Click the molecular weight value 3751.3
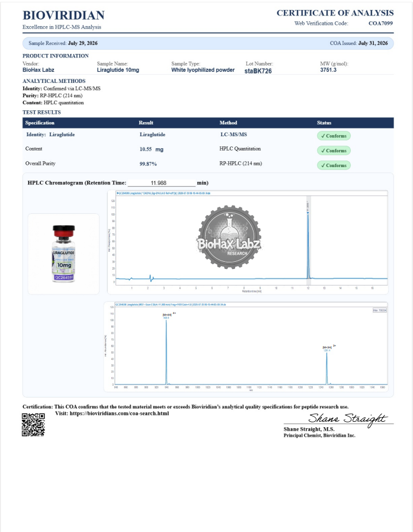 point(328,70)
